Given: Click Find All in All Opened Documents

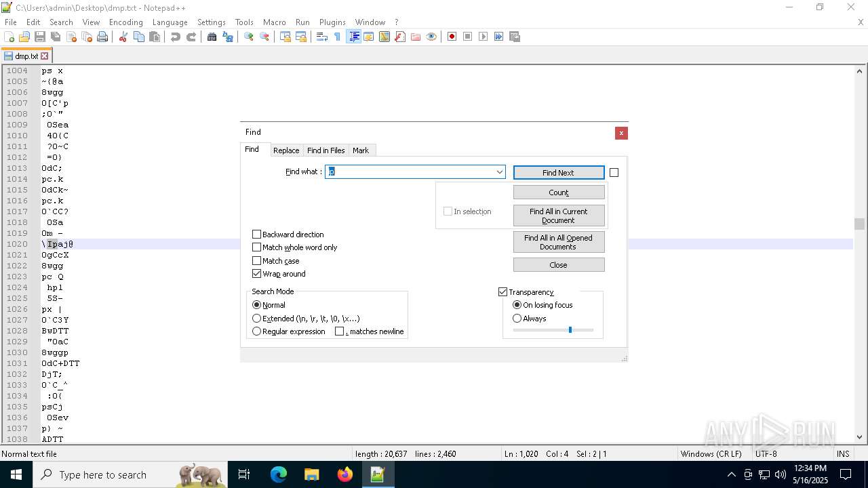Looking at the screenshot, I should [x=559, y=242].
